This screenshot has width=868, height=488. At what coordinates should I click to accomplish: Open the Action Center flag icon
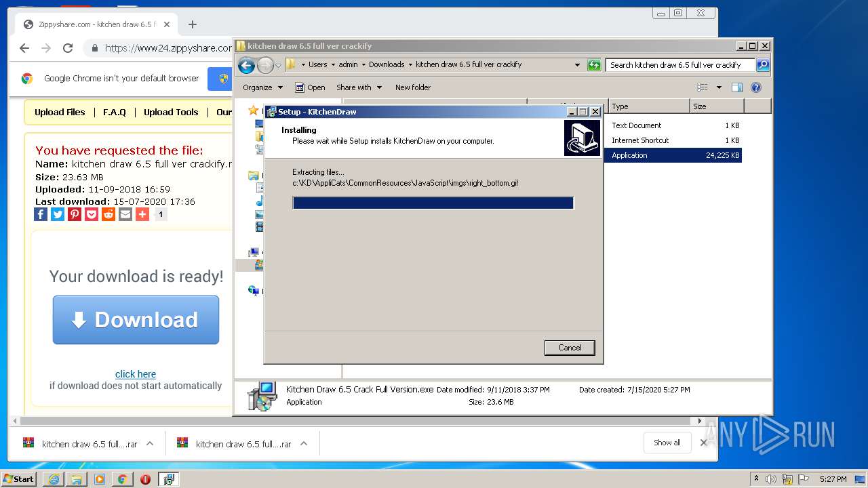click(x=804, y=479)
